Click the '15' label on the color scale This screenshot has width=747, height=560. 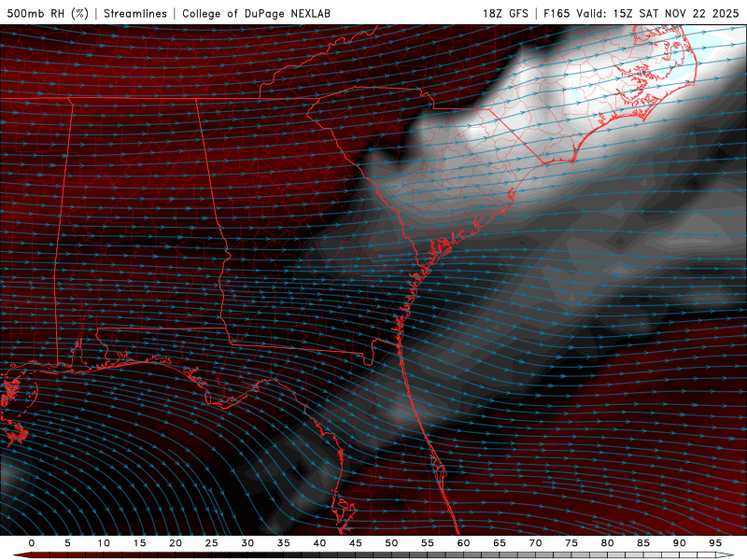(x=139, y=543)
